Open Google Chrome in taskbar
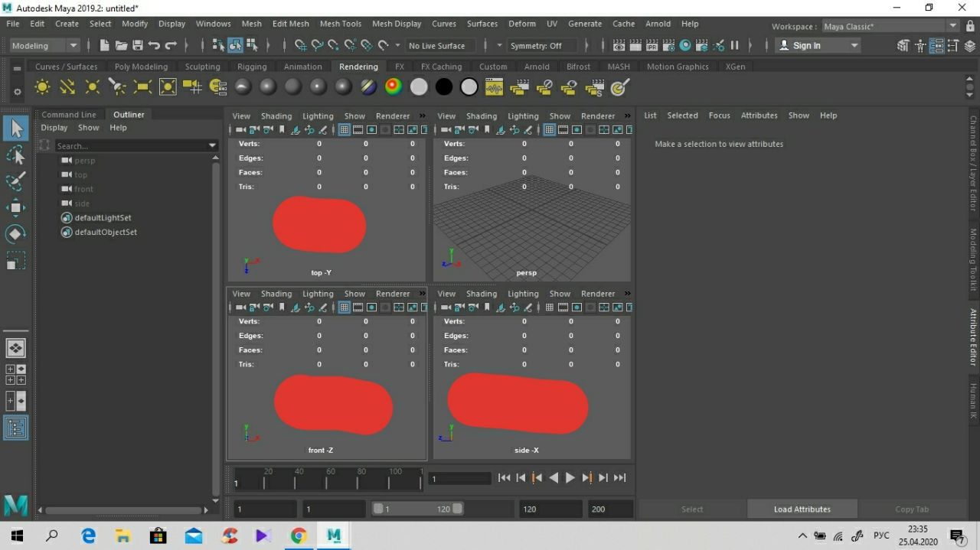The width and height of the screenshot is (980, 550). point(299,535)
